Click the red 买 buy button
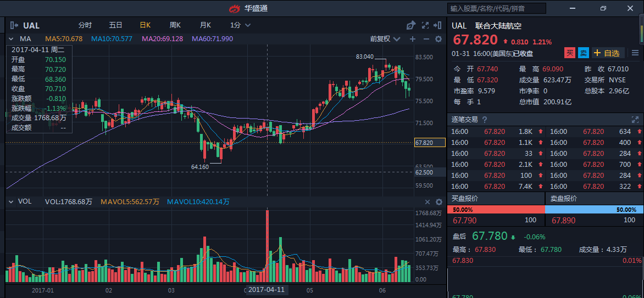Image resolution: width=644 pixels, height=298 pixels. [x=570, y=53]
